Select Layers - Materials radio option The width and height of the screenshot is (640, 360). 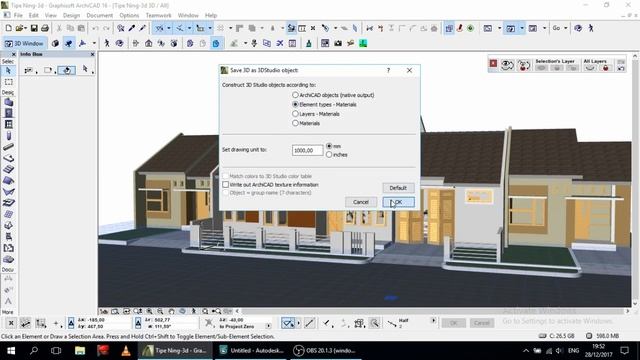pyautogui.click(x=295, y=114)
